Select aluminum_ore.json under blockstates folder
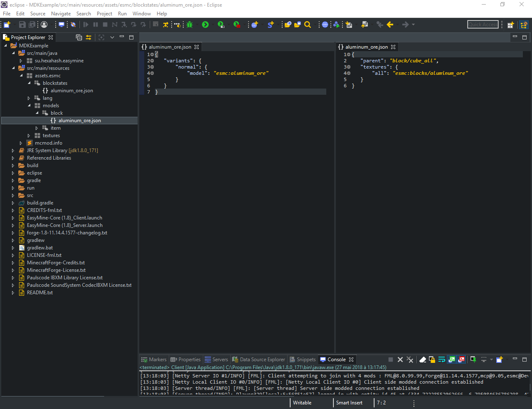532x409 pixels. pyautogui.click(x=71, y=91)
